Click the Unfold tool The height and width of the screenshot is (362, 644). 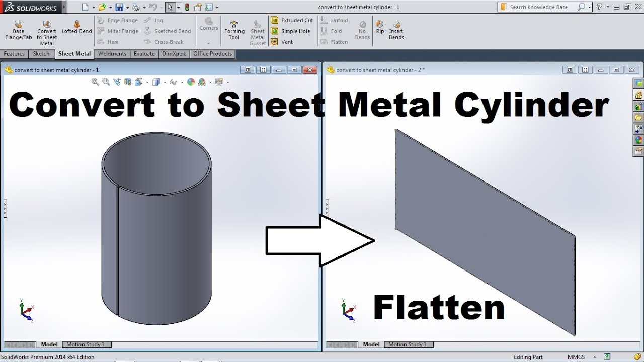tap(334, 20)
